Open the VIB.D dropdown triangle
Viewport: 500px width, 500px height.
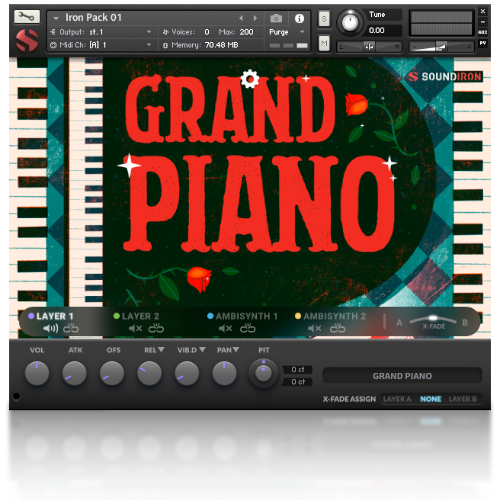tap(202, 350)
